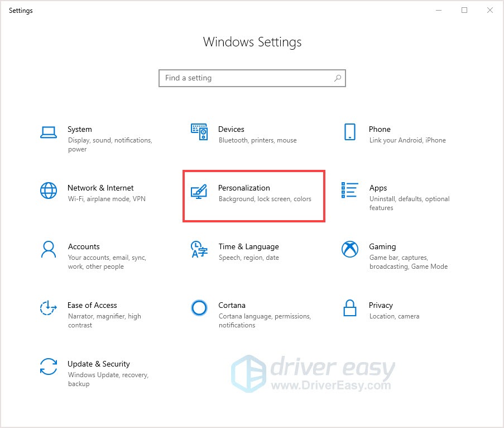Select the Cortana circle icon
Viewport: 504px width, 428px height.
tap(200, 308)
